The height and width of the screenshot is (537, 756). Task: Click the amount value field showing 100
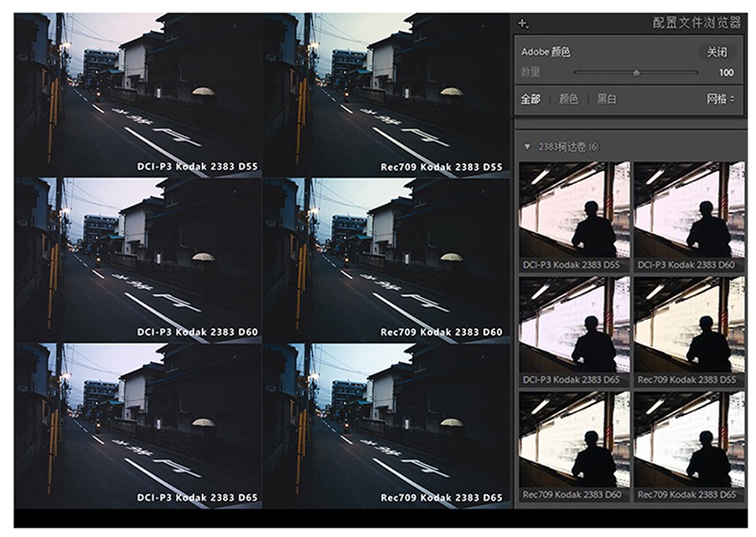pos(726,73)
